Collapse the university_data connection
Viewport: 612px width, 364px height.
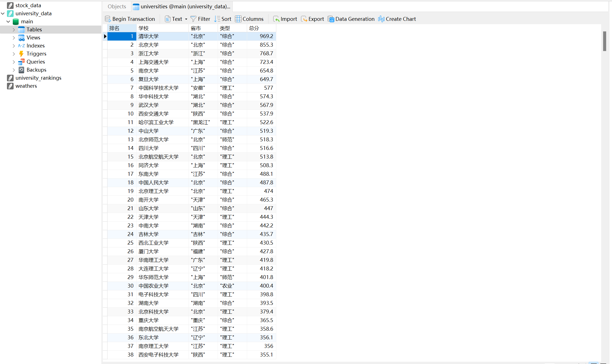[x=3, y=13]
